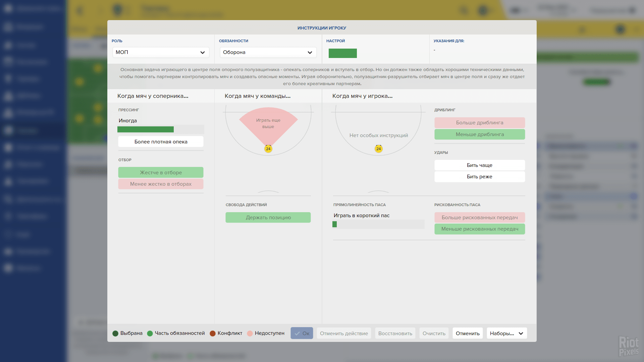Click the Более плотная опека marking option
Image resolution: width=644 pixels, height=362 pixels.
(x=161, y=141)
